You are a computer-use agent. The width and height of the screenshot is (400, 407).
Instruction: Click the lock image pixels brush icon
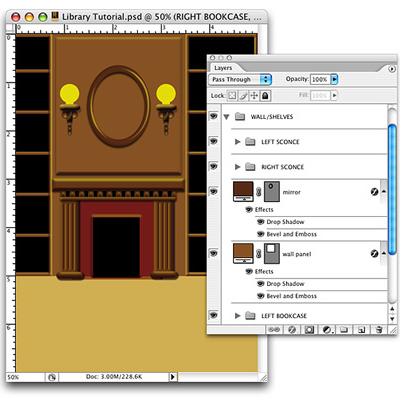coord(243,96)
